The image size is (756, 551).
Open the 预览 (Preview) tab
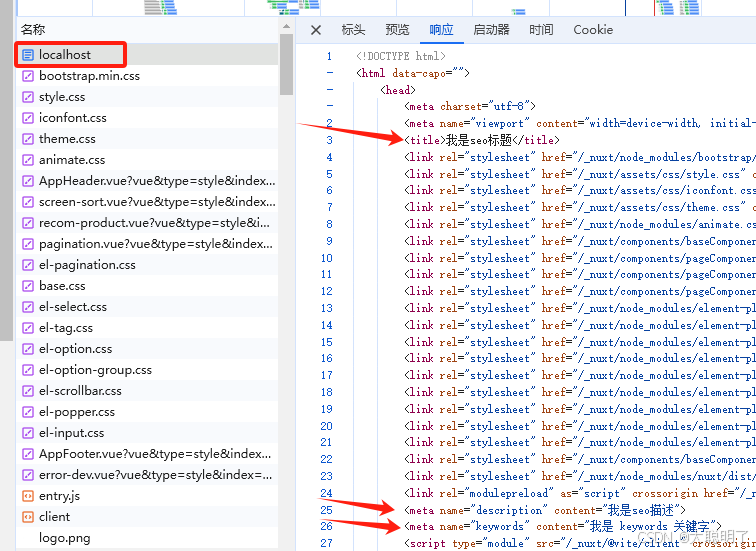(397, 30)
